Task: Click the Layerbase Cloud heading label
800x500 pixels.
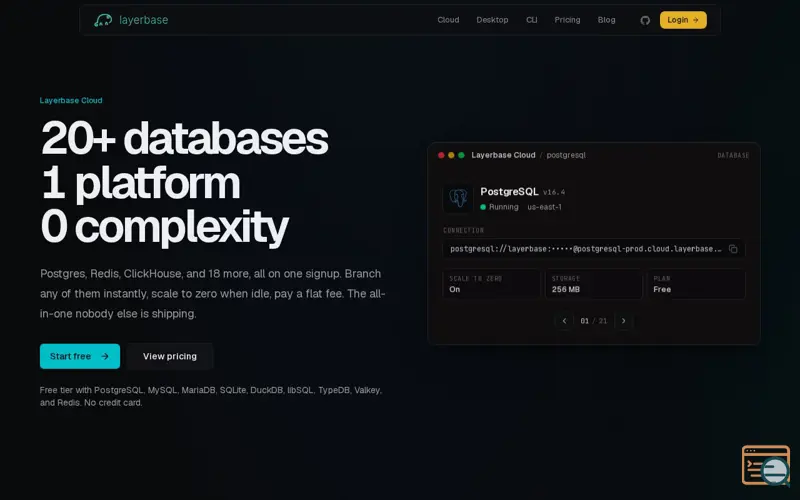Action: click(x=71, y=101)
